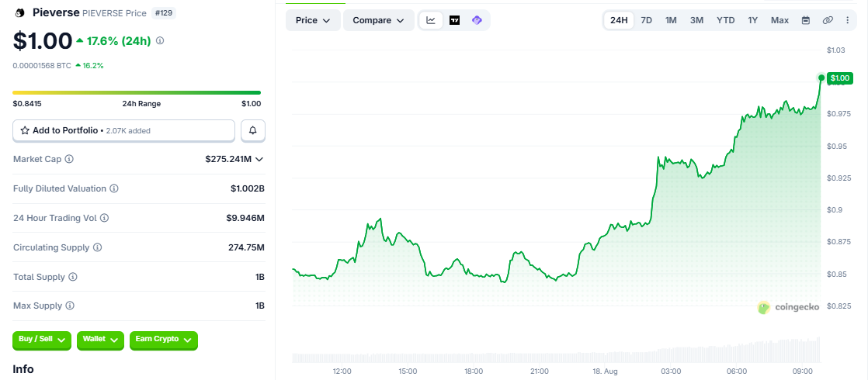Viewport: 868px width, 380px height.
Task: Click the 17.6% (24h) change text
Action: (x=119, y=41)
